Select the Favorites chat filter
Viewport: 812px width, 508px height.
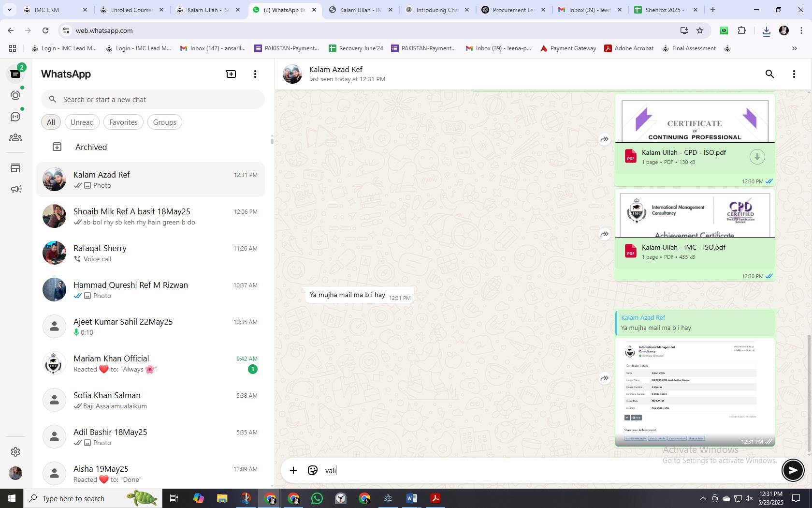(123, 122)
